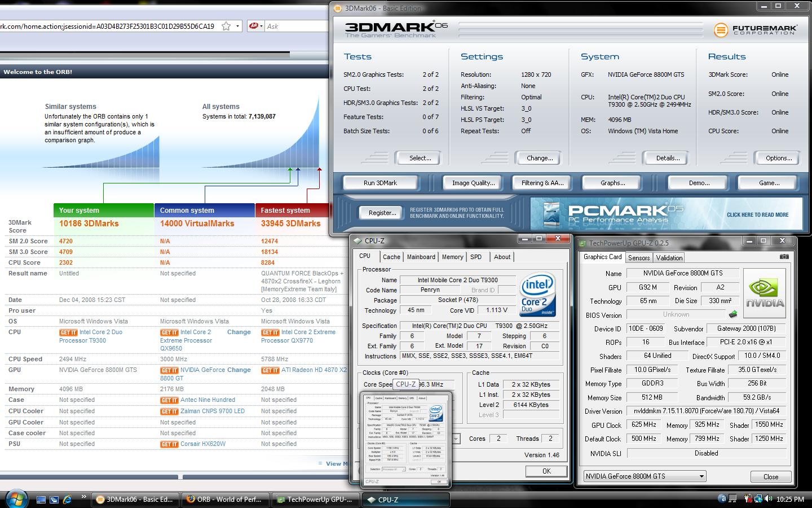812x508 pixels.
Task: Open ATI Radeon HD 4870 X2 link
Action: click(314, 370)
